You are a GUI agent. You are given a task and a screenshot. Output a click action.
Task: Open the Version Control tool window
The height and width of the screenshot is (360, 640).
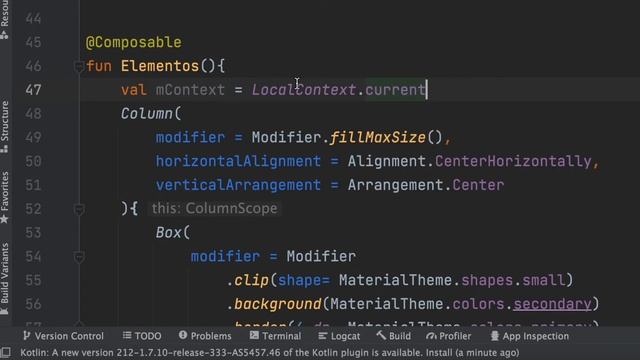point(63,336)
